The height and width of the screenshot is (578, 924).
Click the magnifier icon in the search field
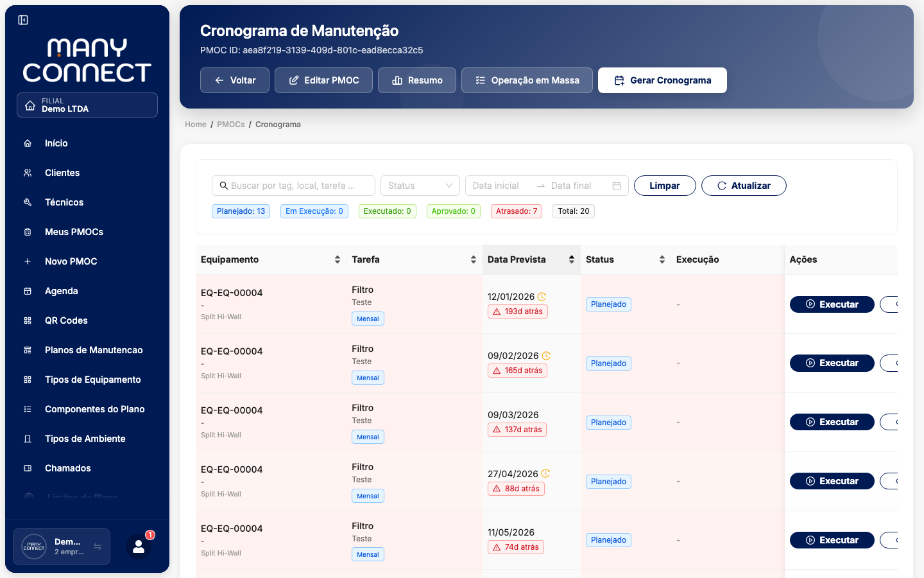[x=224, y=186]
